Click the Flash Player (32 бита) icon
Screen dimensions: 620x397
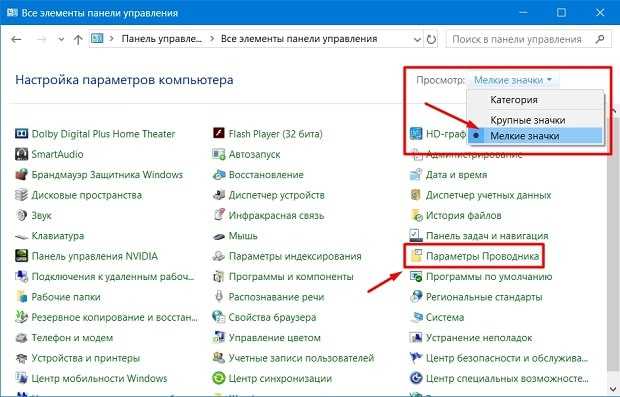[x=219, y=134]
